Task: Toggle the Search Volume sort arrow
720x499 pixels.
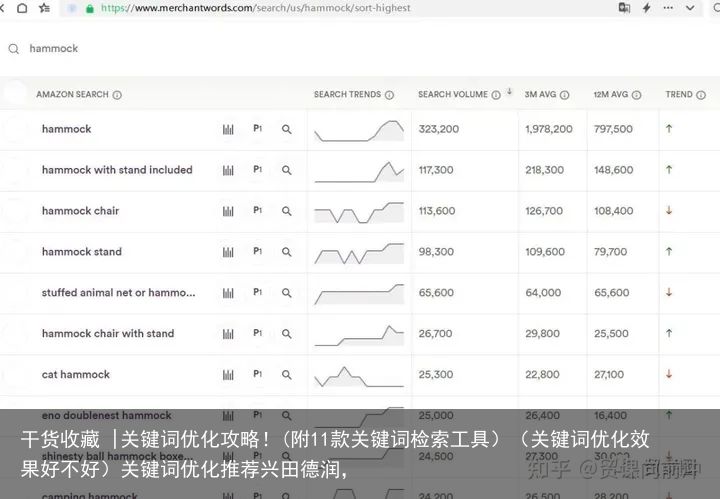Action: 509,92
